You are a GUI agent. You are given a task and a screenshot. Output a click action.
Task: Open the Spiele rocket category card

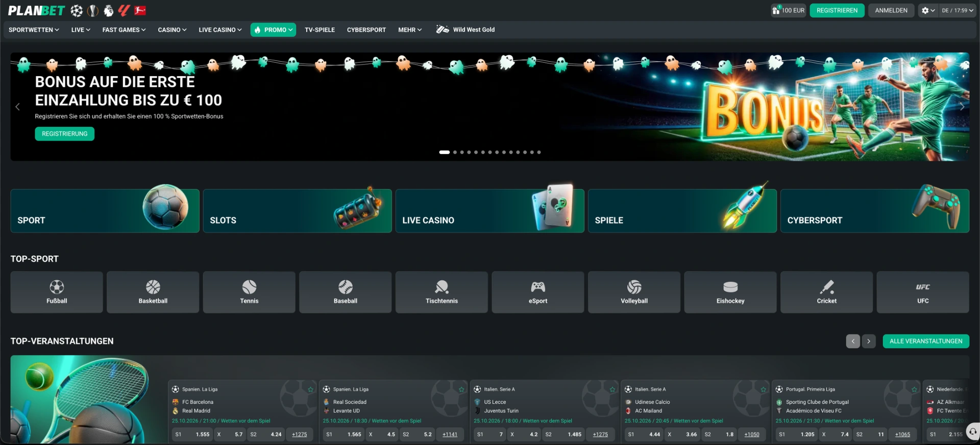coord(682,211)
